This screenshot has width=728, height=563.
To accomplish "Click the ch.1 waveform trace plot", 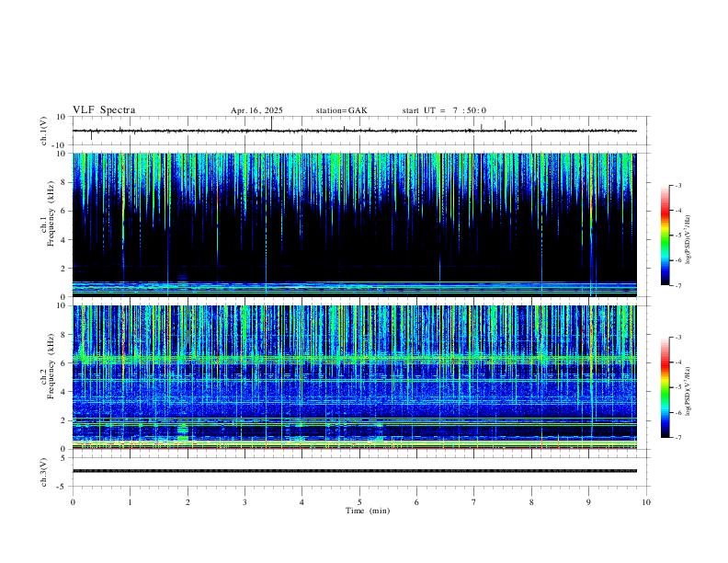I will (x=355, y=131).
